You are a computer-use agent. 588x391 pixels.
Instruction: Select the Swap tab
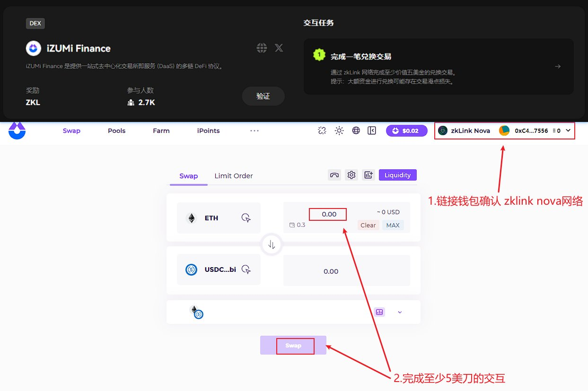[x=188, y=176]
